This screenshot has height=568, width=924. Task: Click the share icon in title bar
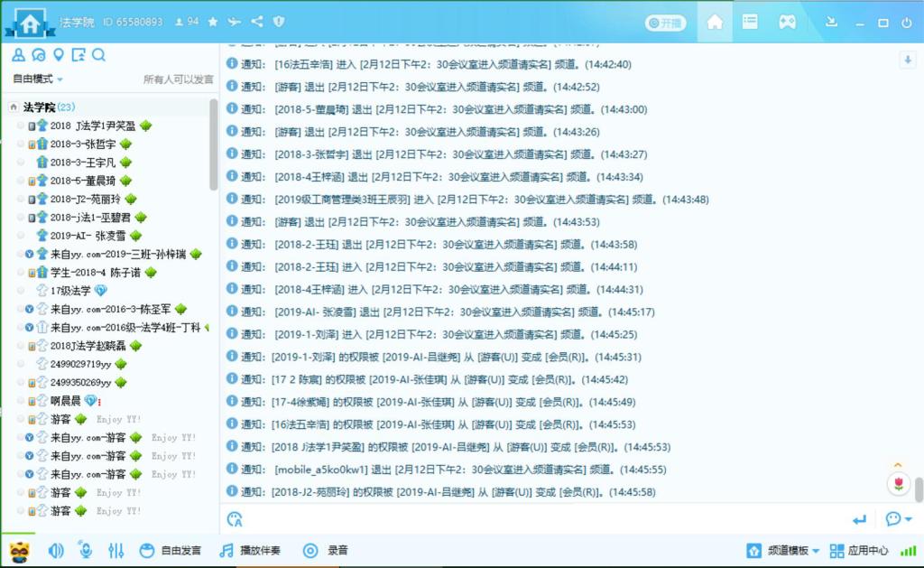[x=257, y=22]
